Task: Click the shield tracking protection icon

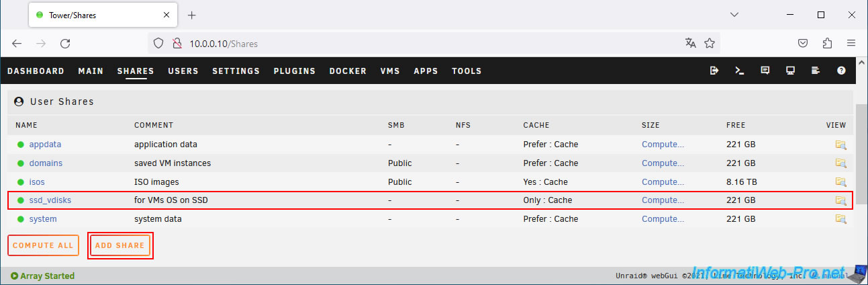Action: [x=158, y=43]
